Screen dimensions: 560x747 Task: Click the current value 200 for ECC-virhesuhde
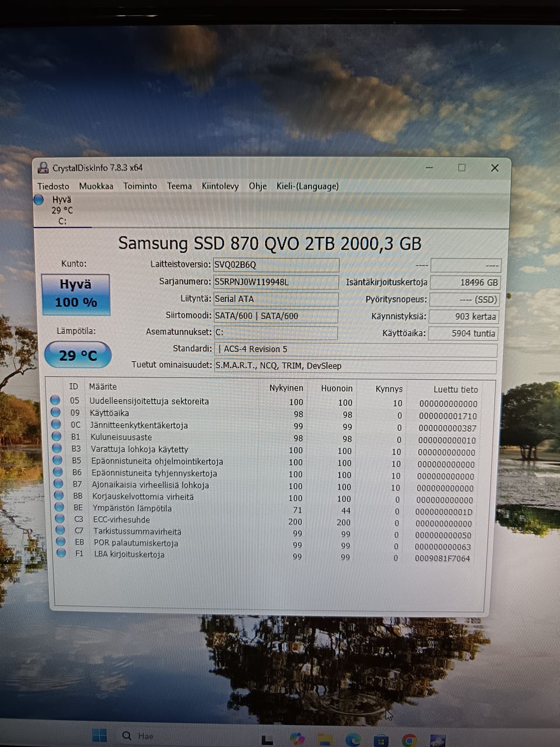[x=295, y=522]
